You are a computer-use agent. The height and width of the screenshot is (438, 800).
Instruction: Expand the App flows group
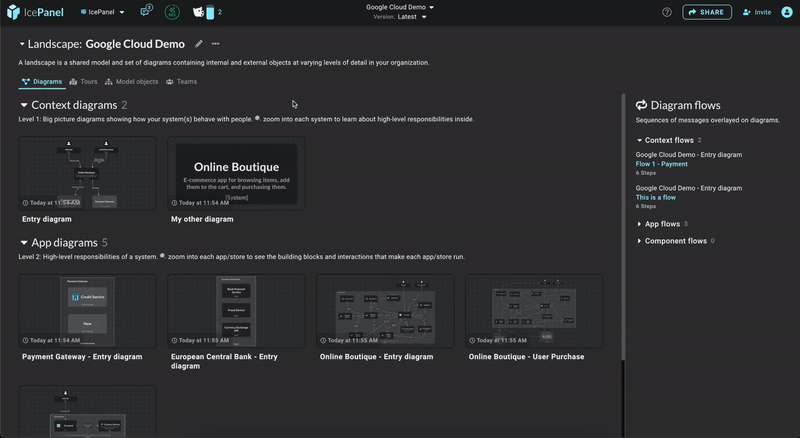tap(639, 224)
